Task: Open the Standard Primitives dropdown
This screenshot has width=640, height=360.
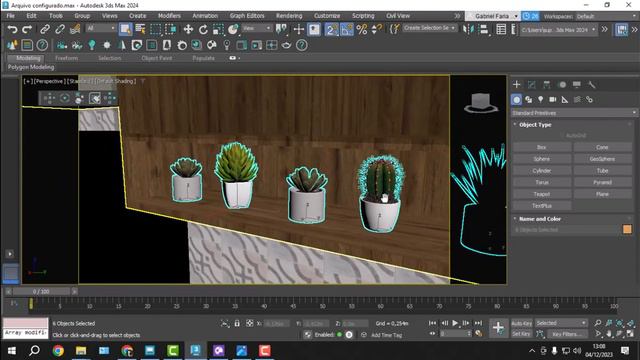Action: pos(574,113)
